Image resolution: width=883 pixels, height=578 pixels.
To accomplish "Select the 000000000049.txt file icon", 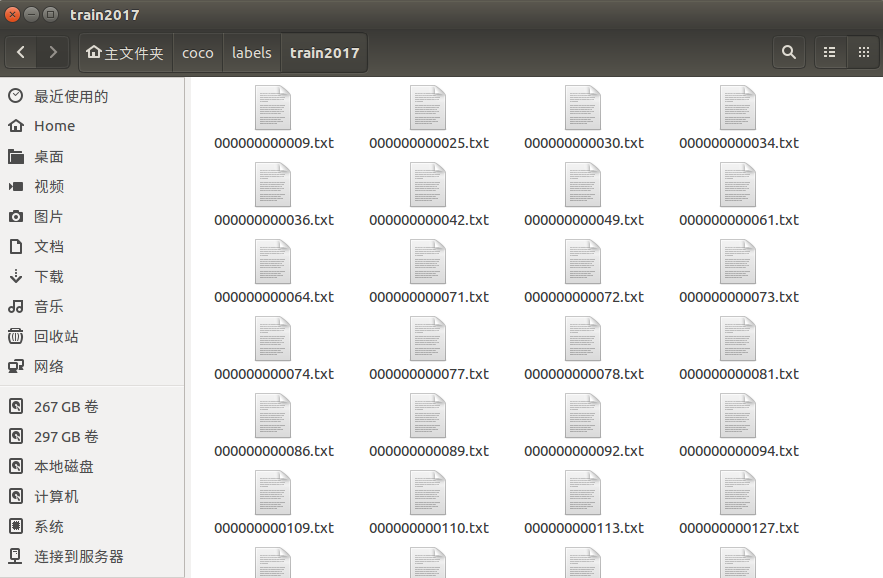I will pos(583,185).
